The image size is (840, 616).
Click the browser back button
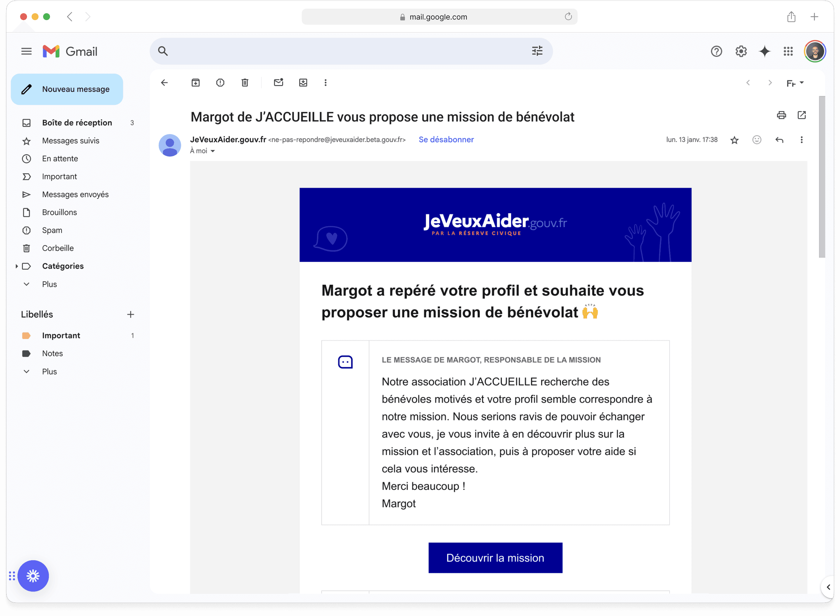[x=70, y=17]
